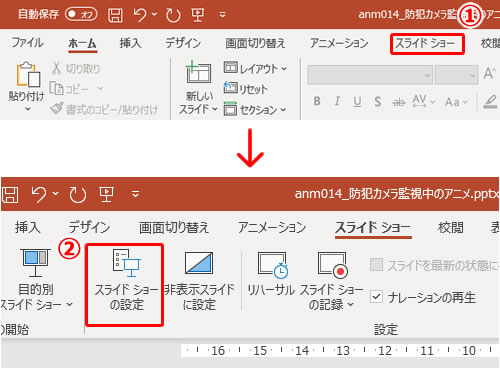
Task: Click the スライド ショーの記録 record icon
Action: pyautogui.click(x=332, y=265)
